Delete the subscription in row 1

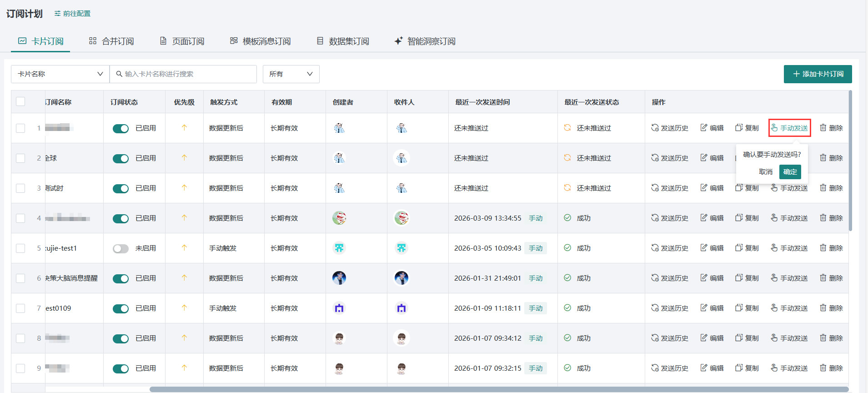point(832,128)
